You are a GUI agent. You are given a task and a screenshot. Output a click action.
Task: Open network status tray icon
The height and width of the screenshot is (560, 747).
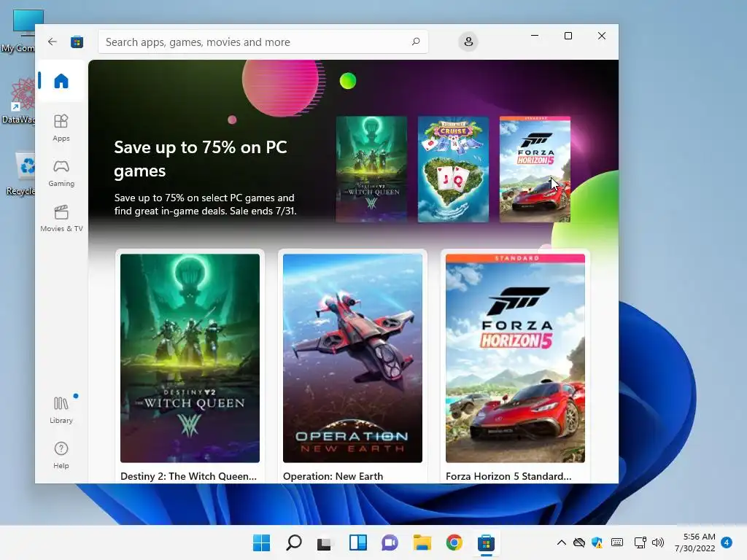pyautogui.click(x=640, y=542)
